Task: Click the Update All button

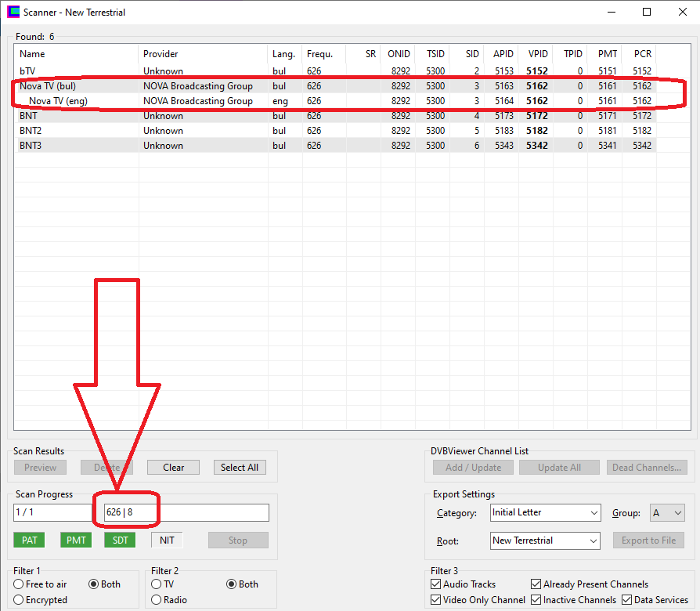Action: [559, 468]
